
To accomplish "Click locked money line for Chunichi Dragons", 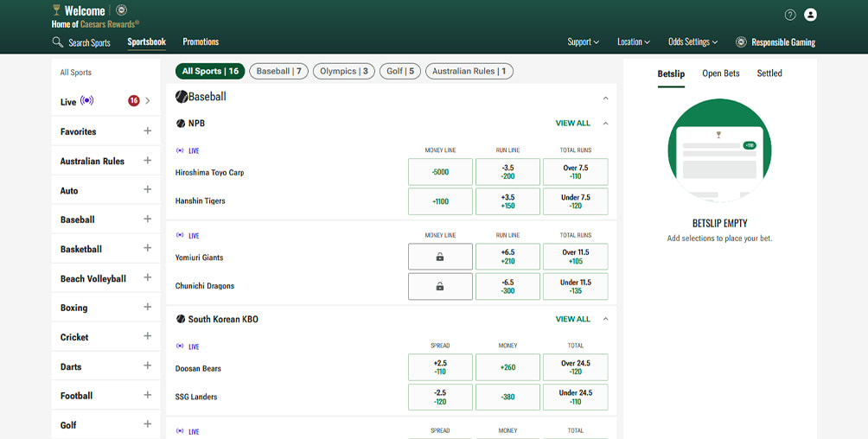I will pyautogui.click(x=440, y=287).
